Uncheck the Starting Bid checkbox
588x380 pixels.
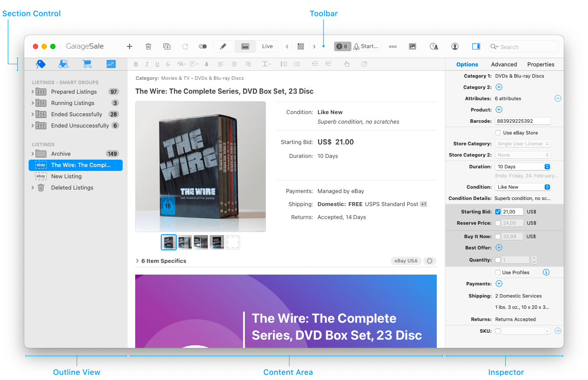point(498,212)
